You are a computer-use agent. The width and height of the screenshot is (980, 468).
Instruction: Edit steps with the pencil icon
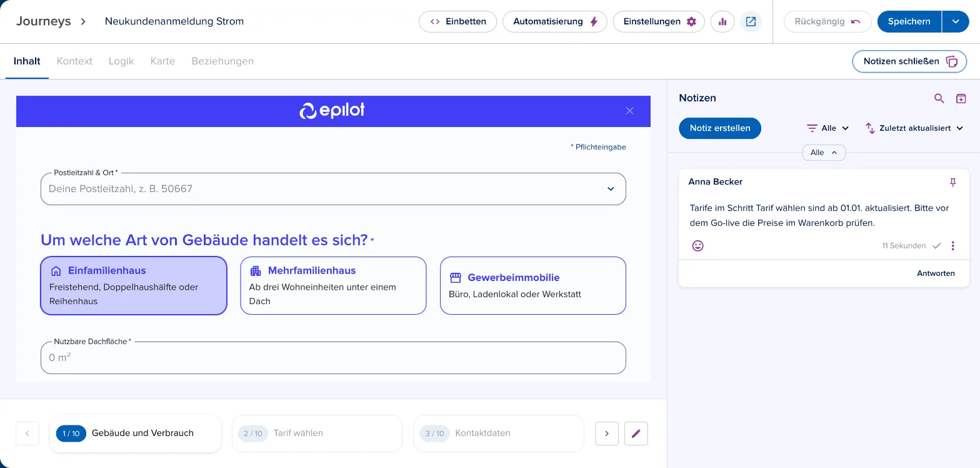point(636,434)
